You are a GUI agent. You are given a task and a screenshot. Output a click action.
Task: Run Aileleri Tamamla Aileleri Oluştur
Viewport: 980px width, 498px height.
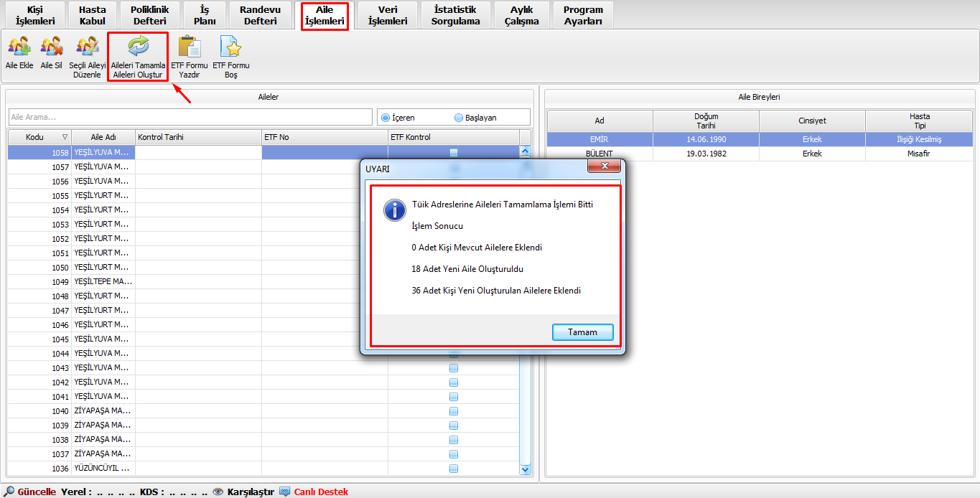[x=138, y=47]
